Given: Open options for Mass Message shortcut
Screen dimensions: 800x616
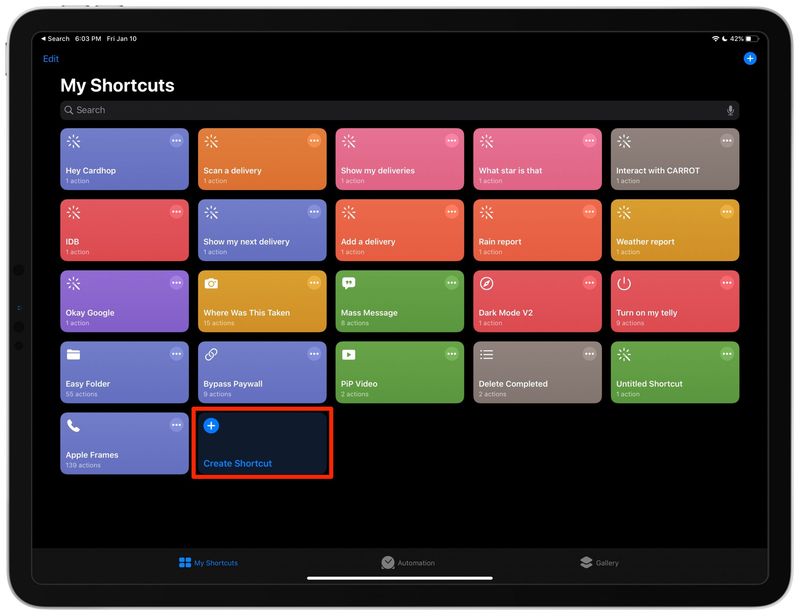Looking at the screenshot, I should [x=452, y=283].
